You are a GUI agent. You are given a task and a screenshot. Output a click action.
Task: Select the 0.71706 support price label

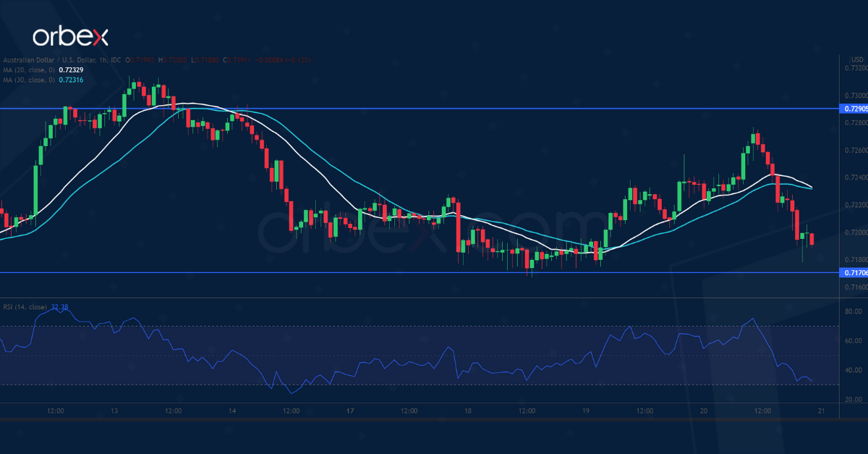pyautogui.click(x=854, y=272)
